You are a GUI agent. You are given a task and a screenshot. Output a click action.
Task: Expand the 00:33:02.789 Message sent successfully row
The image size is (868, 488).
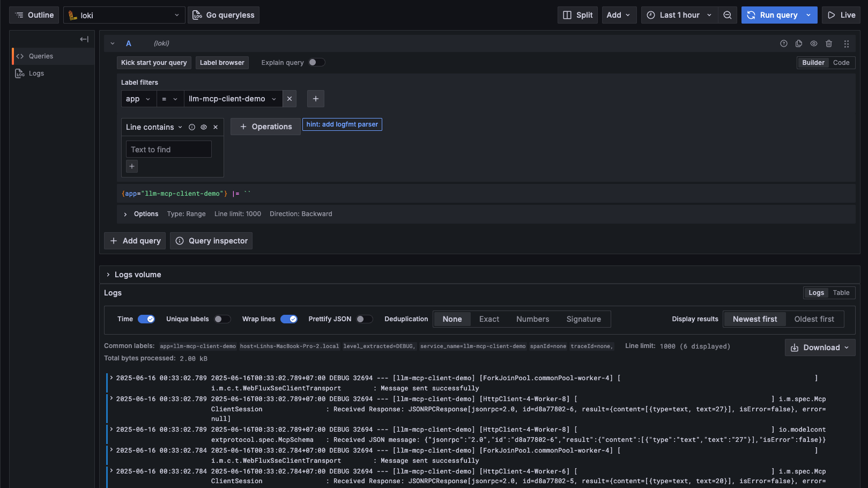[112, 378]
